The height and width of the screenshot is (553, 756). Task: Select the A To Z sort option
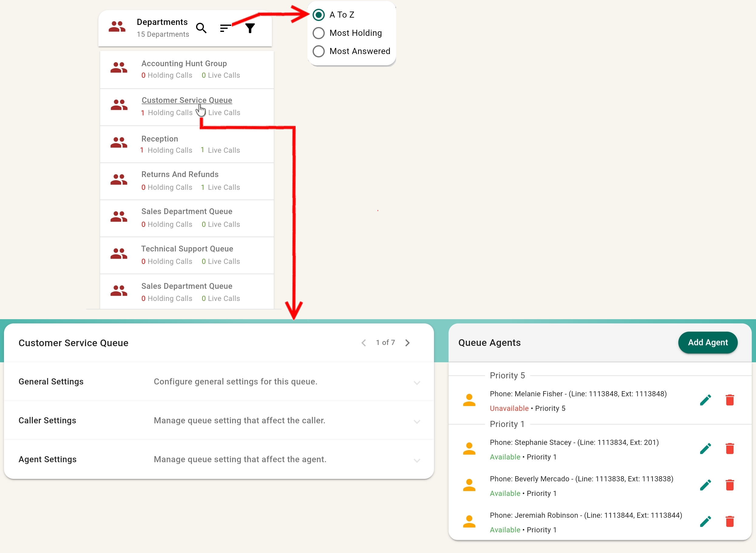click(318, 15)
